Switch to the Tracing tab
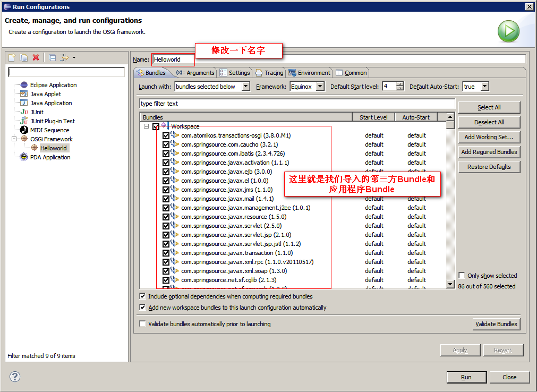537x392 pixels. tap(269, 73)
